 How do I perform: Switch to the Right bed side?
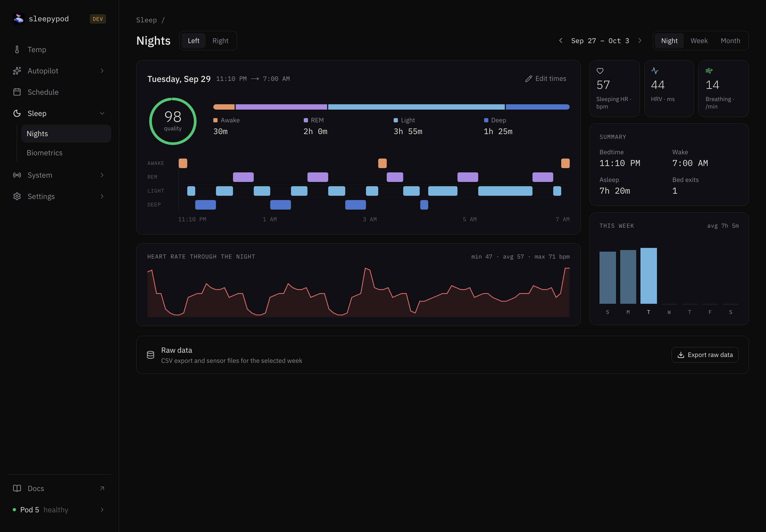click(220, 41)
